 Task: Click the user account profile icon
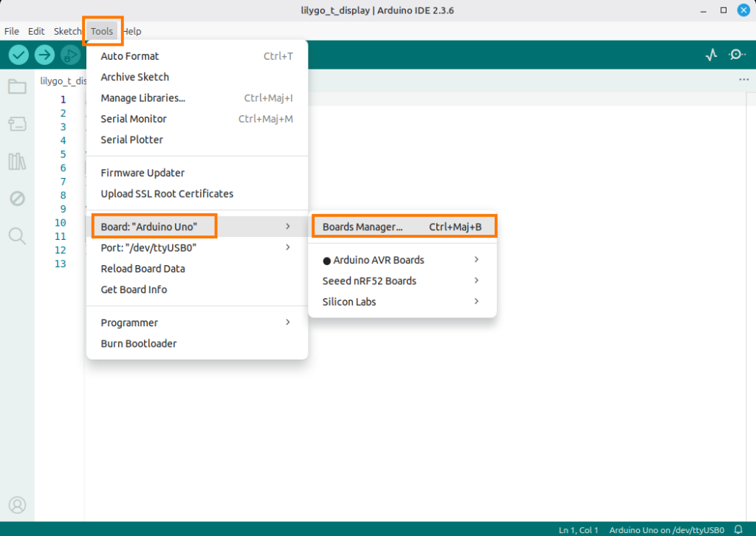(17, 505)
